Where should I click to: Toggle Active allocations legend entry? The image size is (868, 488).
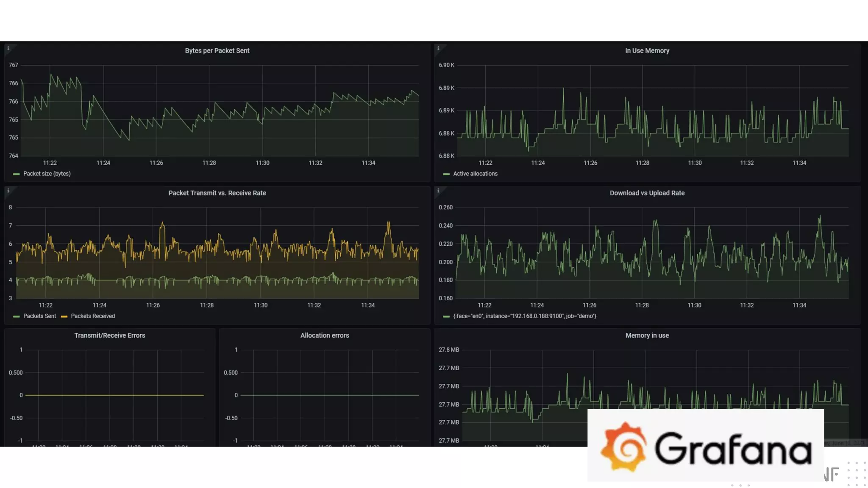(475, 174)
